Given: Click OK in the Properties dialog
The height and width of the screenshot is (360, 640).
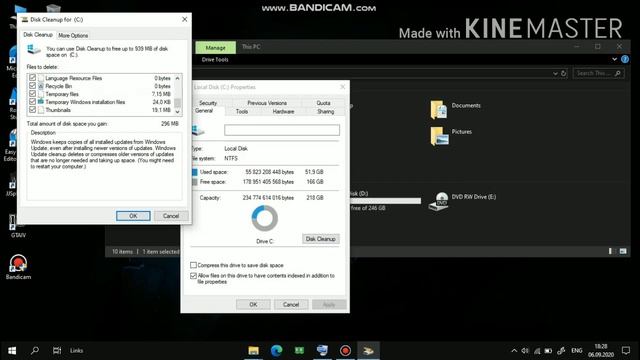Looking at the screenshot, I should click(253, 304).
